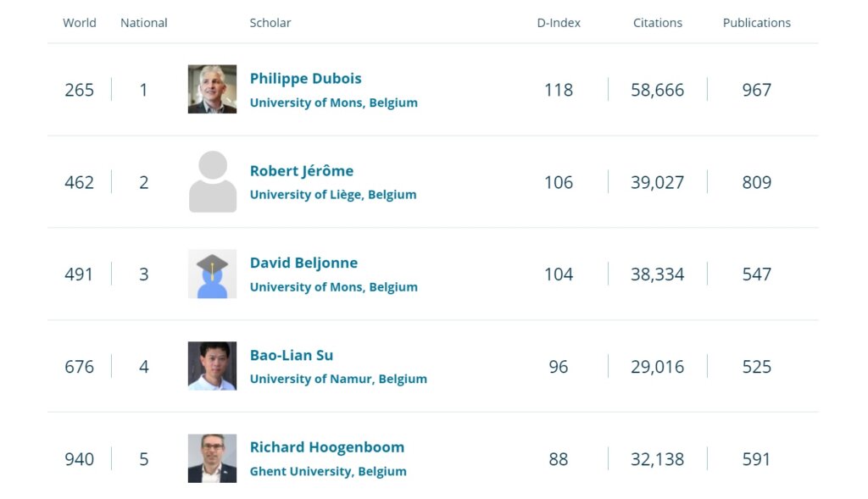Visit University of Mons link under Dubois
This screenshot has height=499, width=868.
click(334, 103)
